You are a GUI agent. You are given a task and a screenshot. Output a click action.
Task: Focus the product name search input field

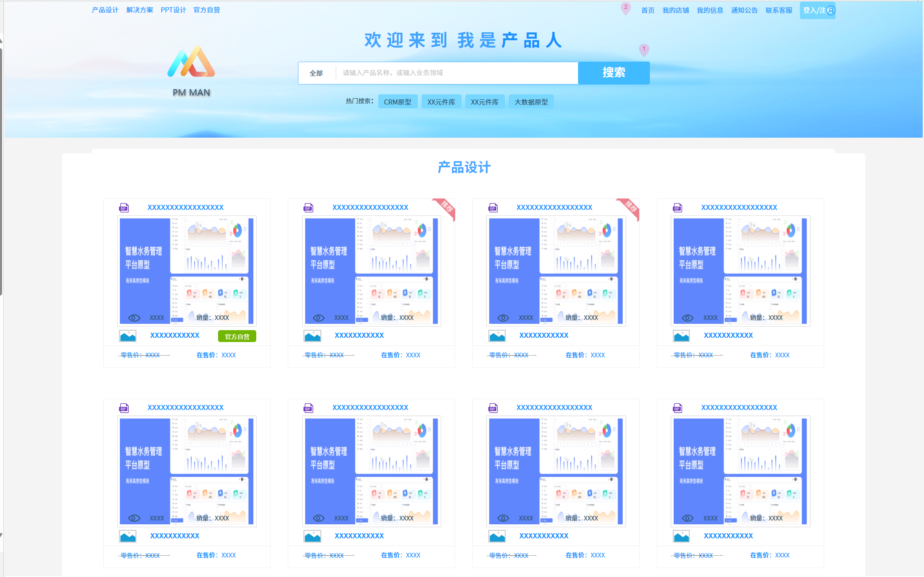(457, 73)
